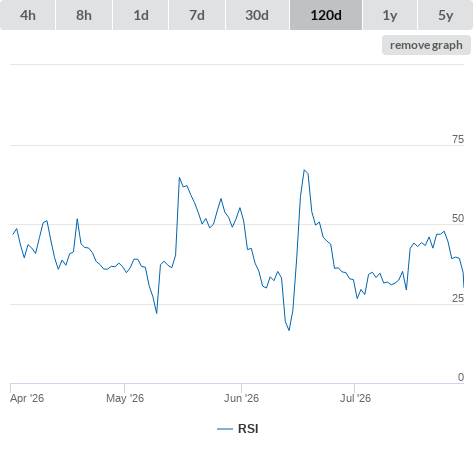Show the 1d chart range
This screenshot has height=455, width=474.
(x=141, y=15)
